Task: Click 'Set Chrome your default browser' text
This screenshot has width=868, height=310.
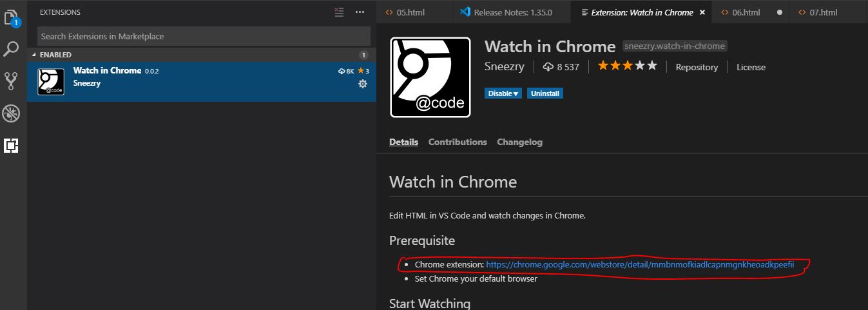Action: [x=476, y=278]
